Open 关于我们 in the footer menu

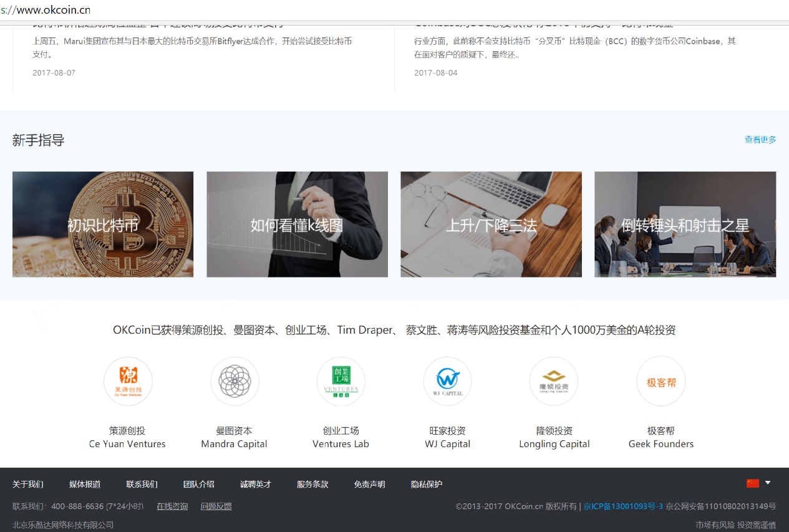point(28,485)
